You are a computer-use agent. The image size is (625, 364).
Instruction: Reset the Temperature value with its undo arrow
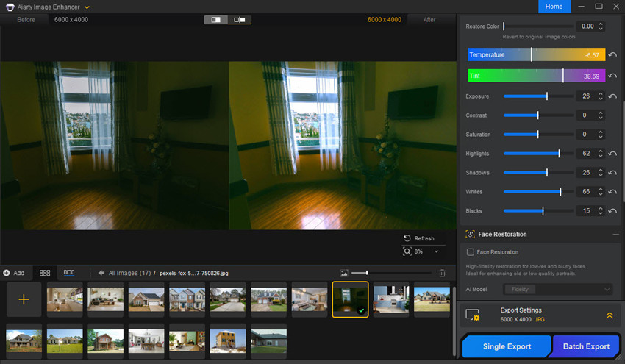click(x=612, y=54)
